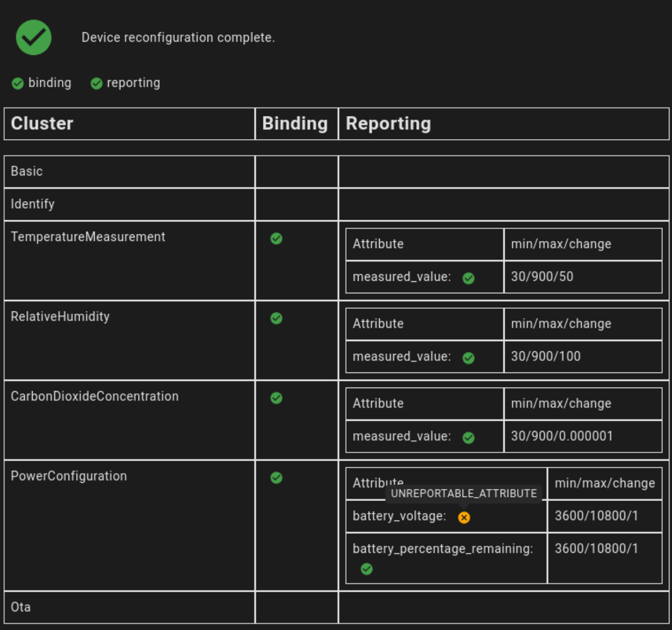
Task: Select the TemperatureMeasurement cluster name
Action: [x=88, y=237]
